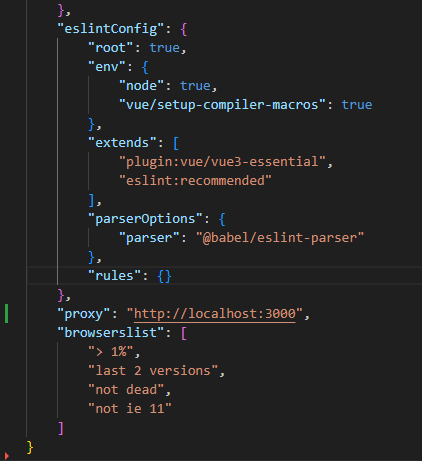Screen dimensions: 422x461
Task: Click opening bracket after "browserslist"
Action: (184, 333)
